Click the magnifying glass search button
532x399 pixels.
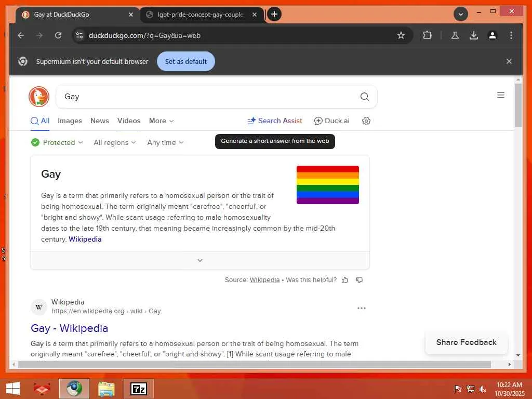364,97
